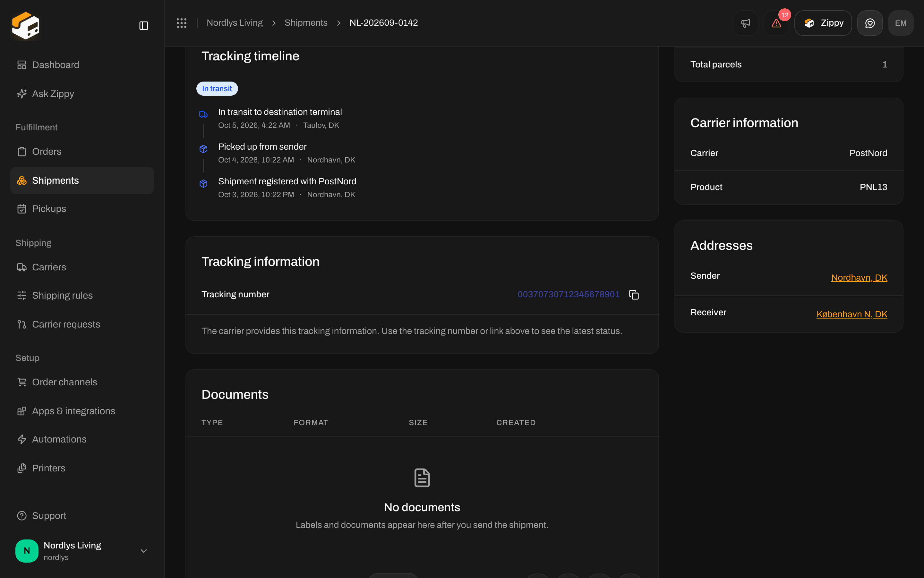
Task: Open tracking number link 00370730712345678901
Action: (569, 294)
